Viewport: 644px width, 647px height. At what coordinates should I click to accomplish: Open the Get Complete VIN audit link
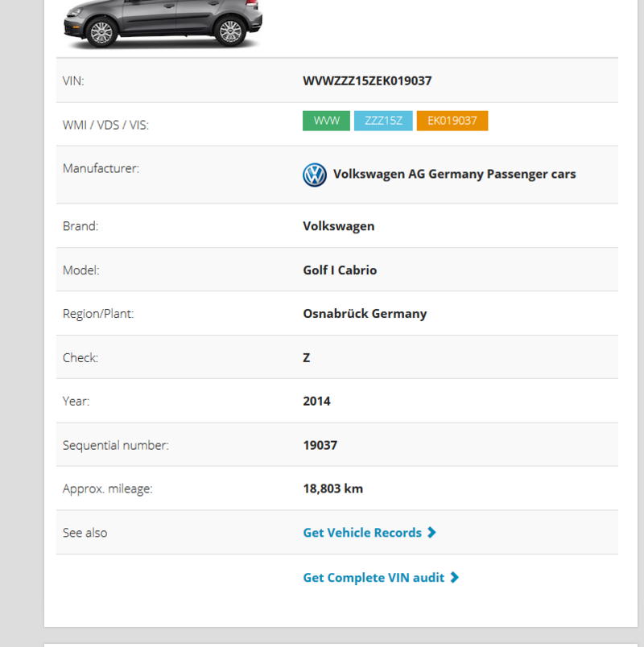coord(374,578)
